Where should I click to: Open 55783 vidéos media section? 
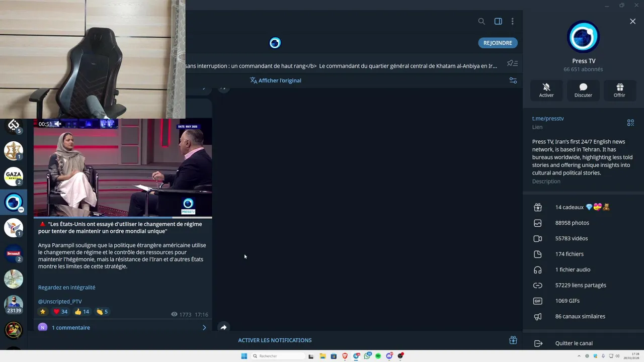point(583,238)
